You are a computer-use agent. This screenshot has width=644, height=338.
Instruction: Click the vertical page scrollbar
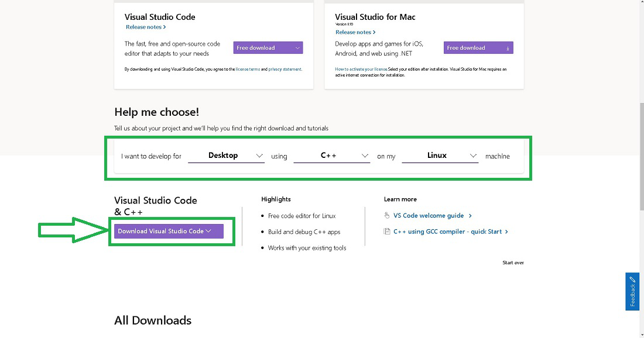tap(641, 152)
